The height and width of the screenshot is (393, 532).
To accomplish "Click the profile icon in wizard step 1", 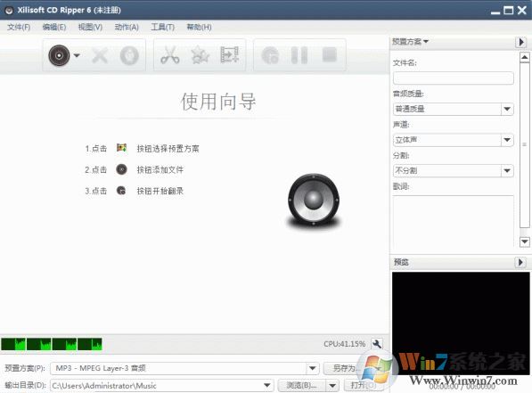I will pos(121,148).
